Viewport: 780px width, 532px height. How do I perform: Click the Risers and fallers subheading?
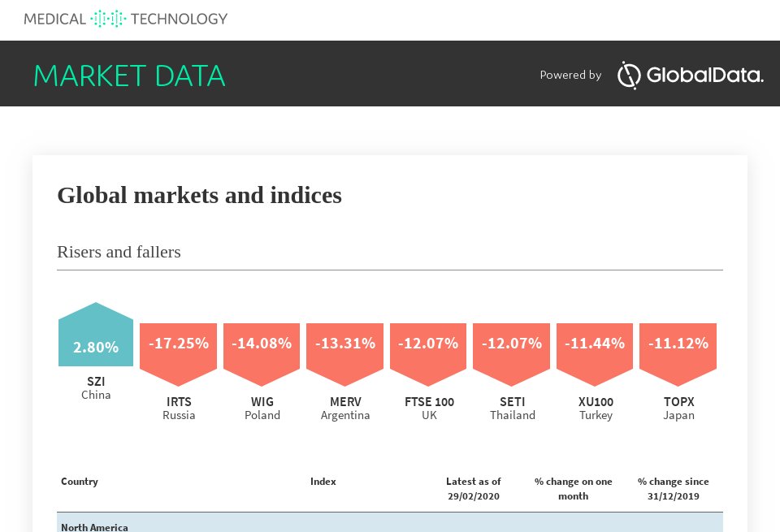pyautogui.click(x=119, y=252)
